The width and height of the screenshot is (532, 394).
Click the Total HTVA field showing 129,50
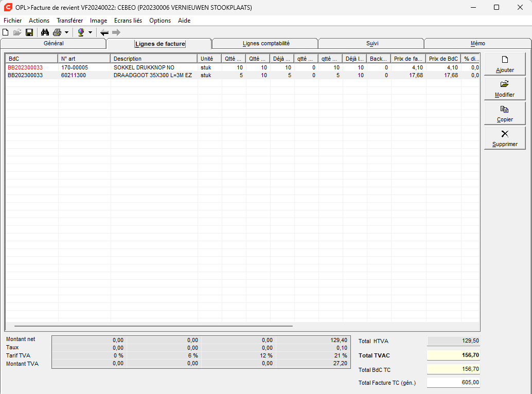click(453, 341)
